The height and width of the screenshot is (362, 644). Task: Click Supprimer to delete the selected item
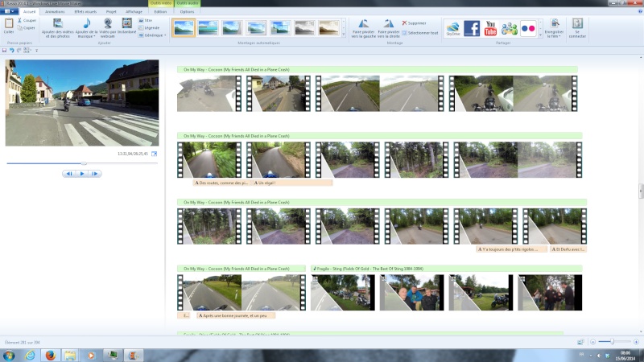[x=414, y=23]
